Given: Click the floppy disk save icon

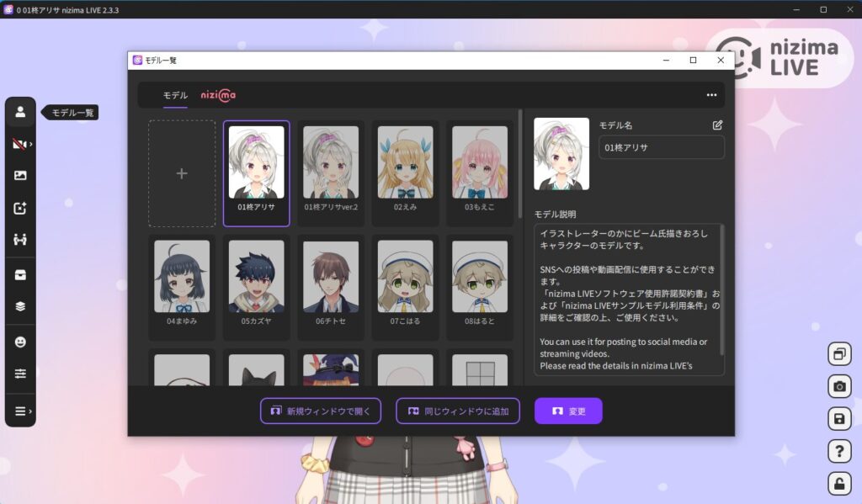Looking at the screenshot, I should tap(839, 419).
